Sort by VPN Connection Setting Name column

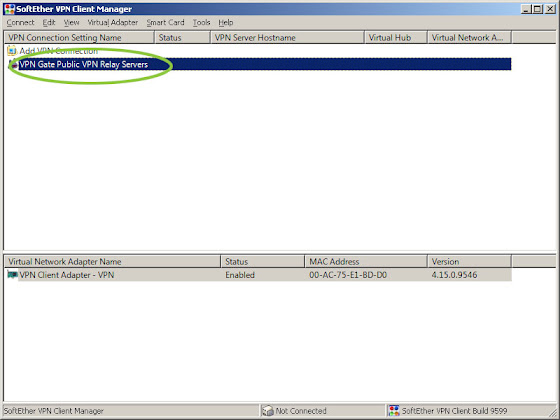pyautogui.click(x=79, y=38)
